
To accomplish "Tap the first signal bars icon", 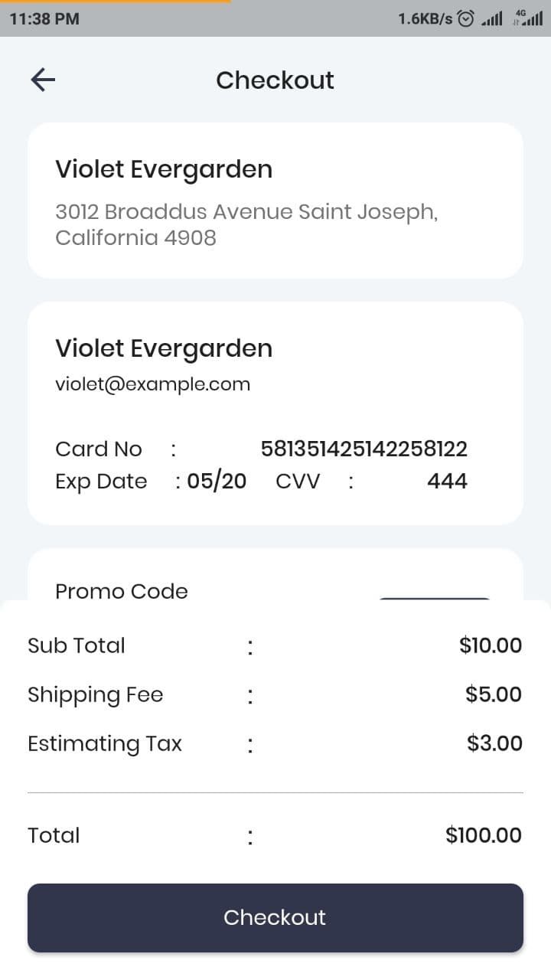I will point(492,19).
